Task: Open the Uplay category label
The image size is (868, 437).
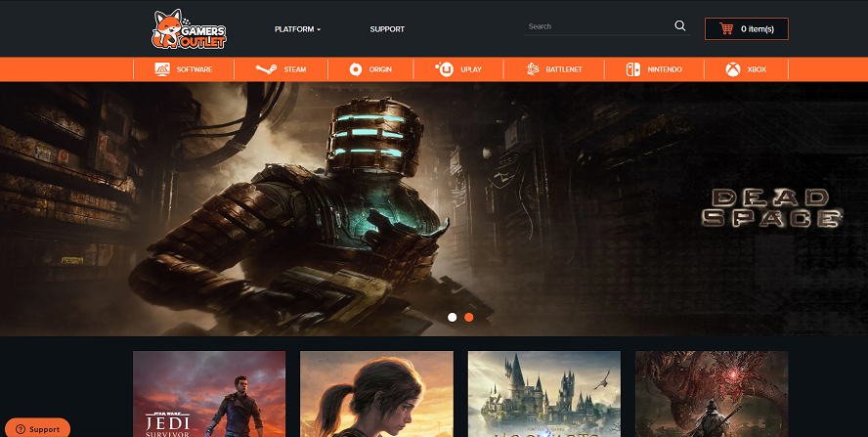Action: (x=471, y=69)
